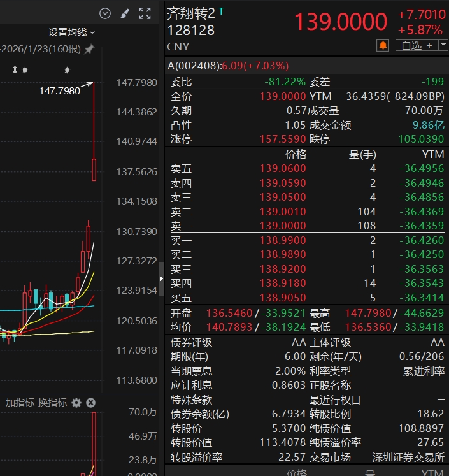
Task: Click the YTM value -36.4359(-824.09BP)
Action: (393, 96)
